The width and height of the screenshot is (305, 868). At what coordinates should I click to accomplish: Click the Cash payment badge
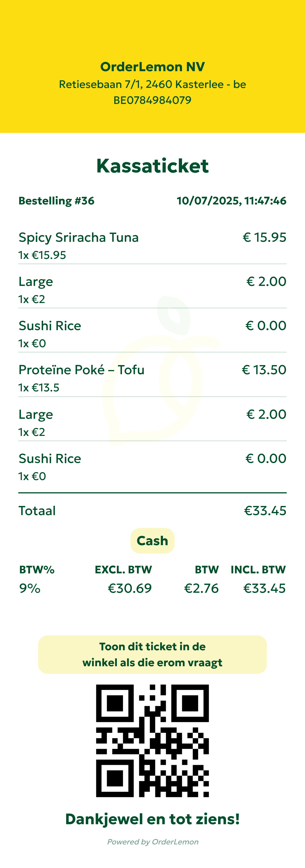[x=152, y=541]
